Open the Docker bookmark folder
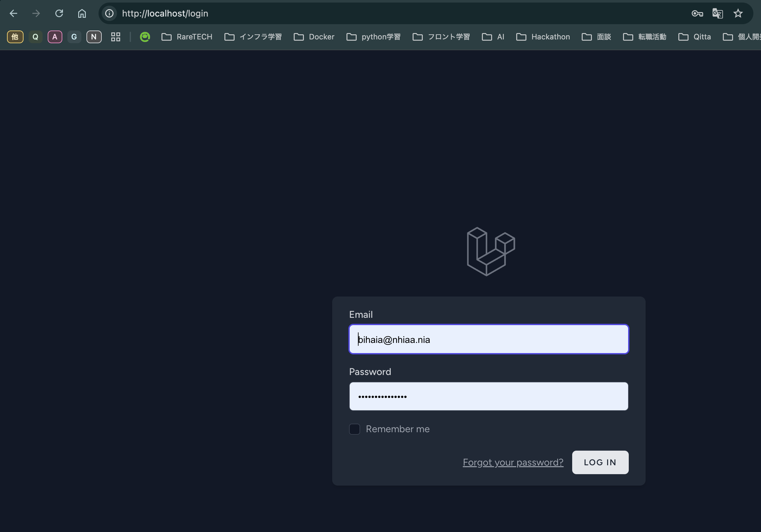The width and height of the screenshot is (761, 532). 313,37
